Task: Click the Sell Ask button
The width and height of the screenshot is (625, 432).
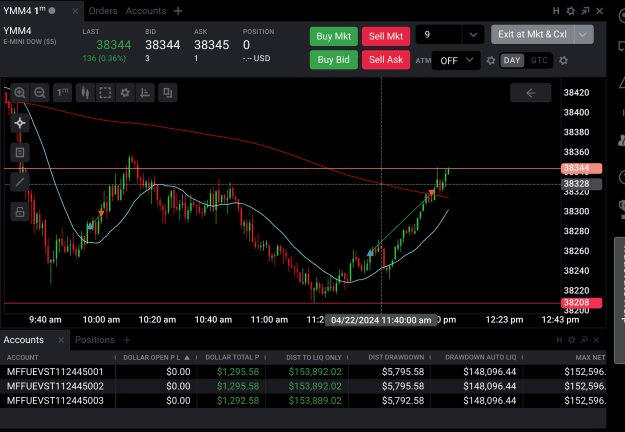Action: pos(386,60)
